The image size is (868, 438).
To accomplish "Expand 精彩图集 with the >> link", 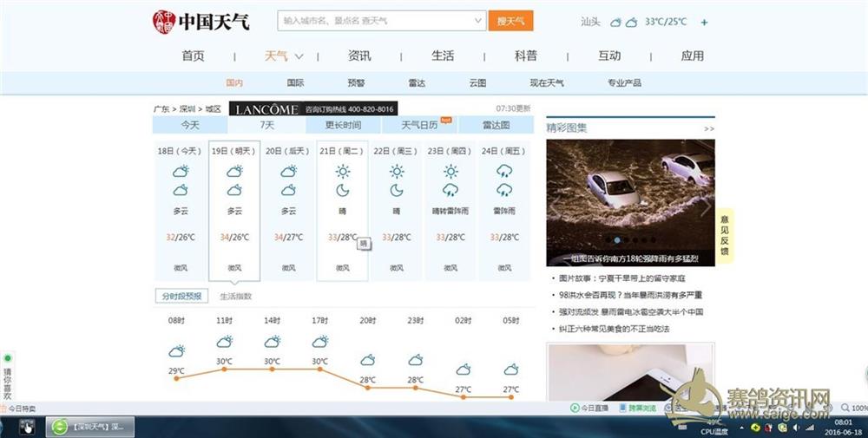I will click(709, 128).
